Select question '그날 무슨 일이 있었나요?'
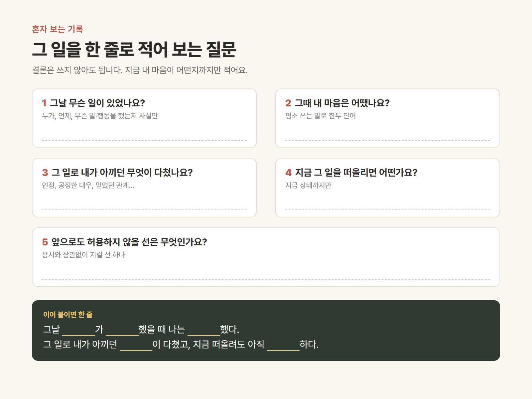The height and width of the screenshot is (399, 532). coord(97,103)
